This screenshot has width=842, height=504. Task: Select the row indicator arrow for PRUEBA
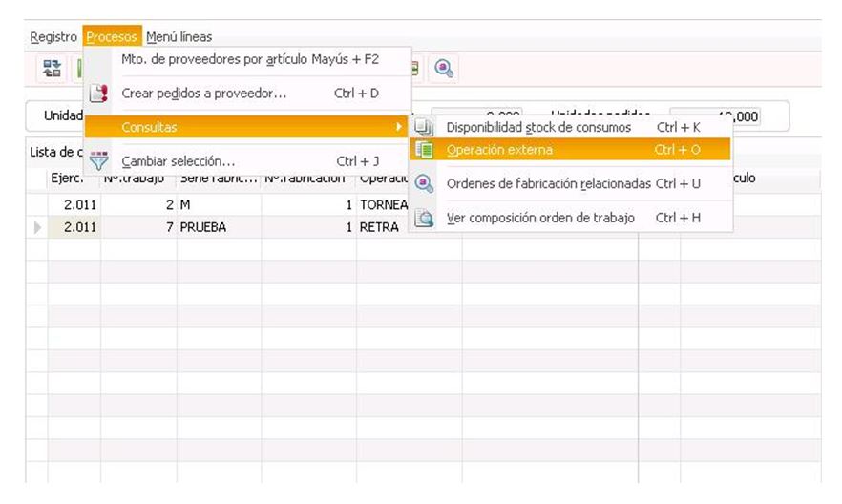click(37, 227)
